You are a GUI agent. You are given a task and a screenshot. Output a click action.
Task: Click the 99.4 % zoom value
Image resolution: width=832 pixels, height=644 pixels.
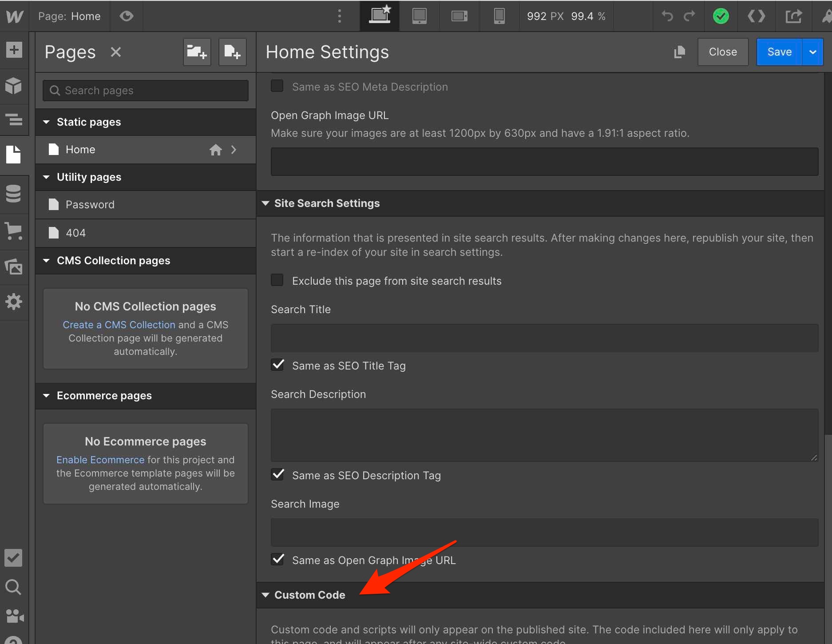588,16
